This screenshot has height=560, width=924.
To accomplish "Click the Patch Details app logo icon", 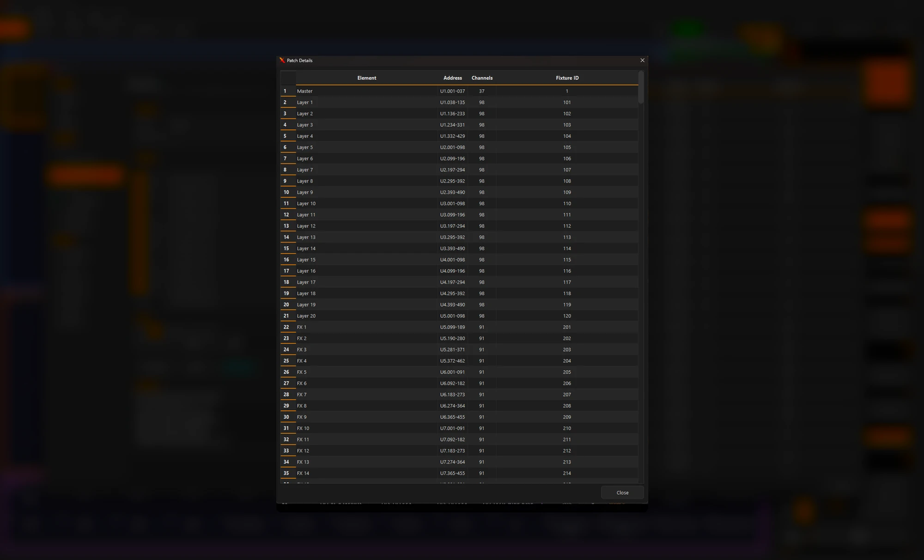I will [x=282, y=61].
